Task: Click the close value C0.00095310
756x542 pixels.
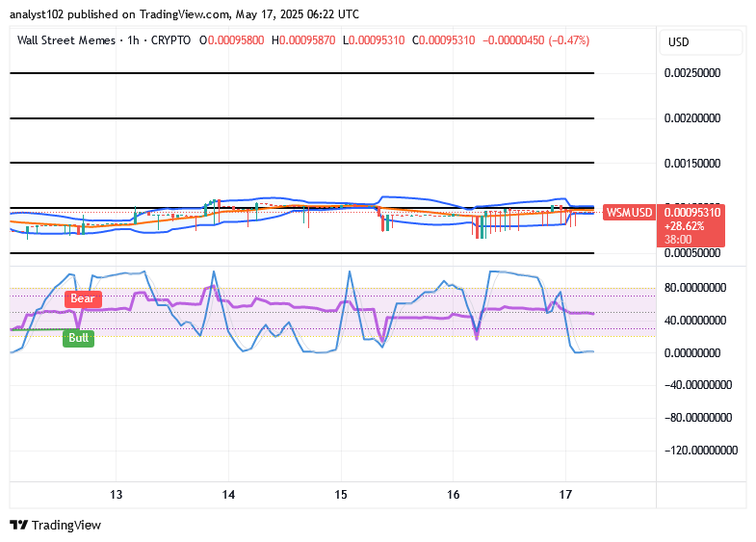Action: pos(444,40)
